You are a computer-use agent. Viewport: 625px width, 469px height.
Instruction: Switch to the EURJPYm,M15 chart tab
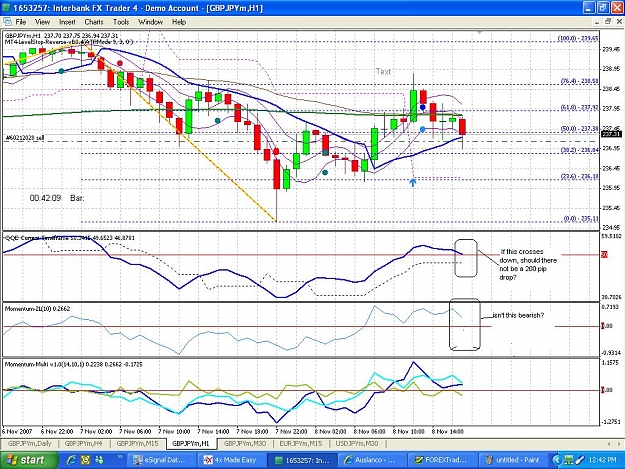[301, 443]
